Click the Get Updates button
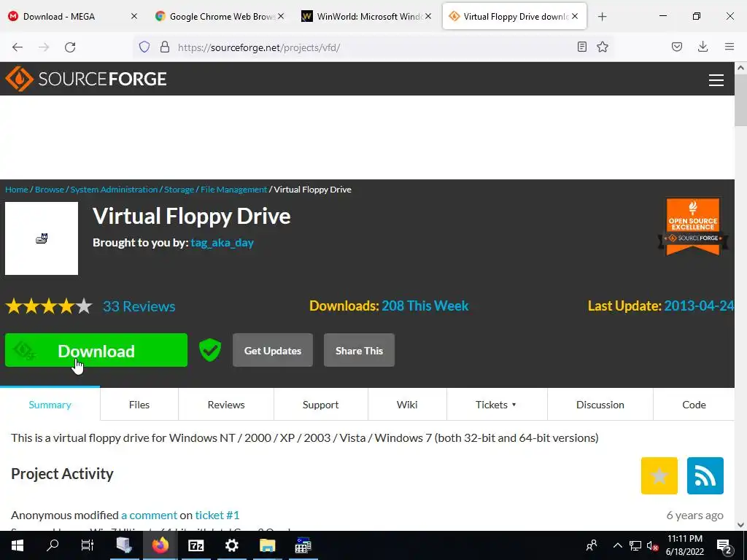The height and width of the screenshot is (560, 747). [273, 350]
